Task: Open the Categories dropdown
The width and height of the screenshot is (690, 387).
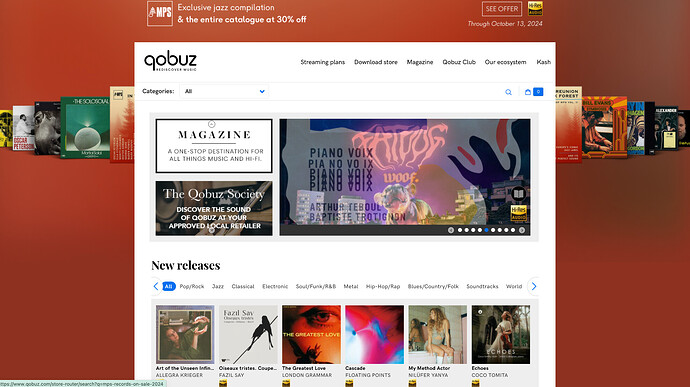Action: click(x=224, y=92)
